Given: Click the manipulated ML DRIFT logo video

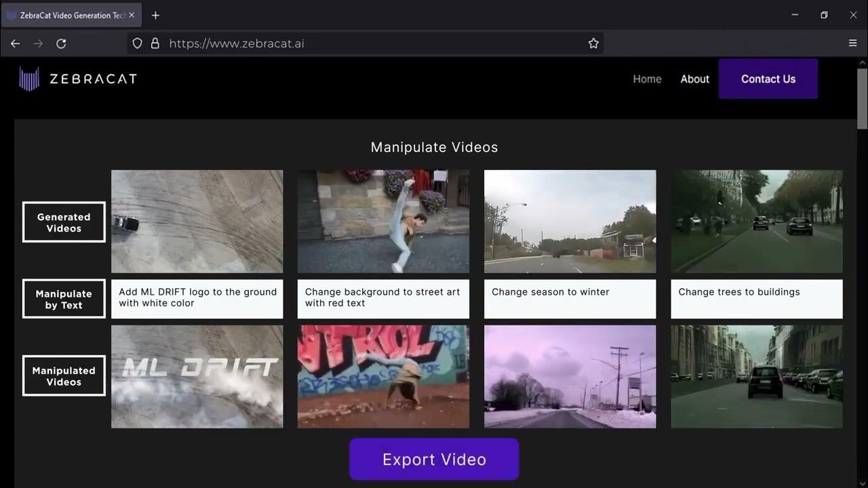Looking at the screenshot, I should pos(197,377).
